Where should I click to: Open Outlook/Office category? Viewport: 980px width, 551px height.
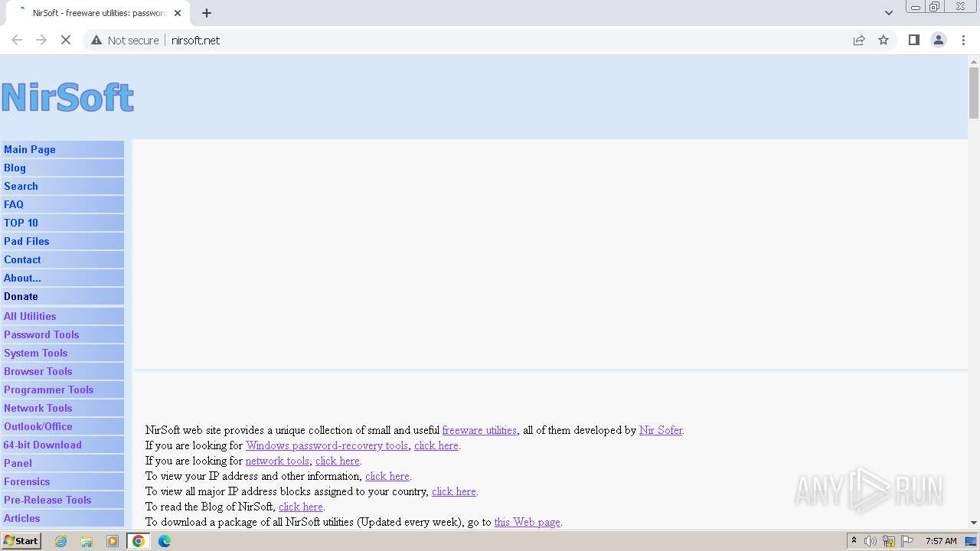click(62, 426)
